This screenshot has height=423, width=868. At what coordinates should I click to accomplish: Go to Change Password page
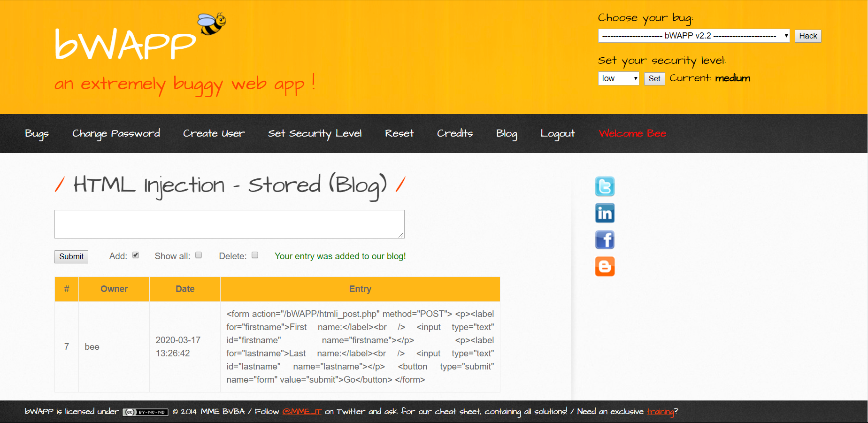point(116,134)
